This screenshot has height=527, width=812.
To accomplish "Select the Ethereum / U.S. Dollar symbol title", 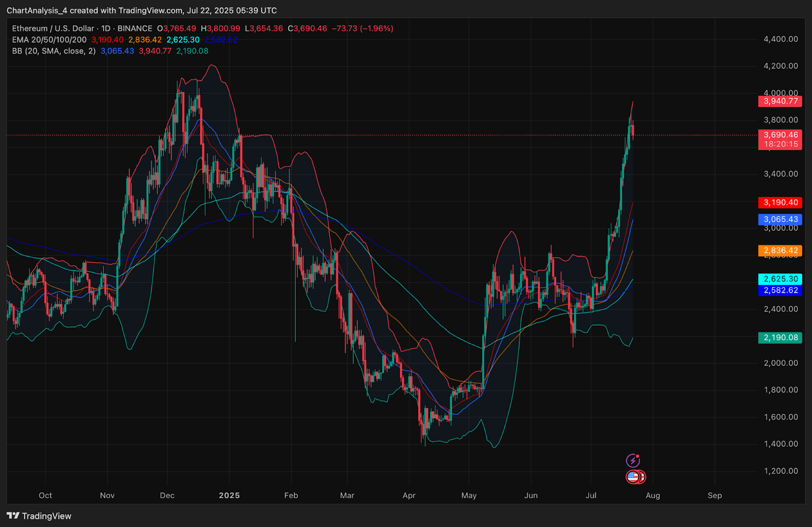I will [x=53, y=28].
